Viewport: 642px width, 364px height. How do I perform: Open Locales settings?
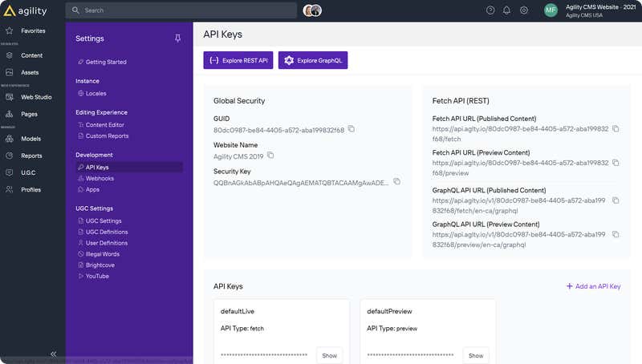coord(92,93)
